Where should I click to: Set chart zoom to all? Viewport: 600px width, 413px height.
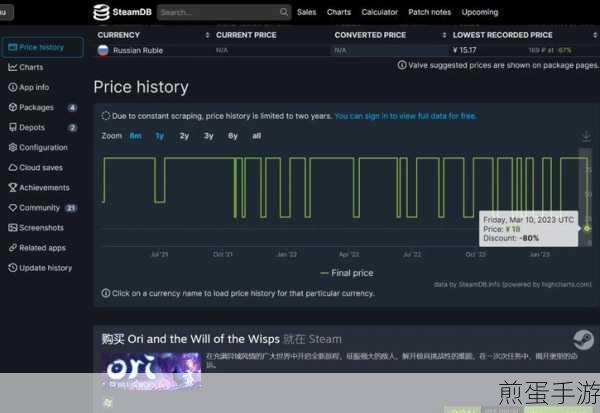click(x=257, y=136)
